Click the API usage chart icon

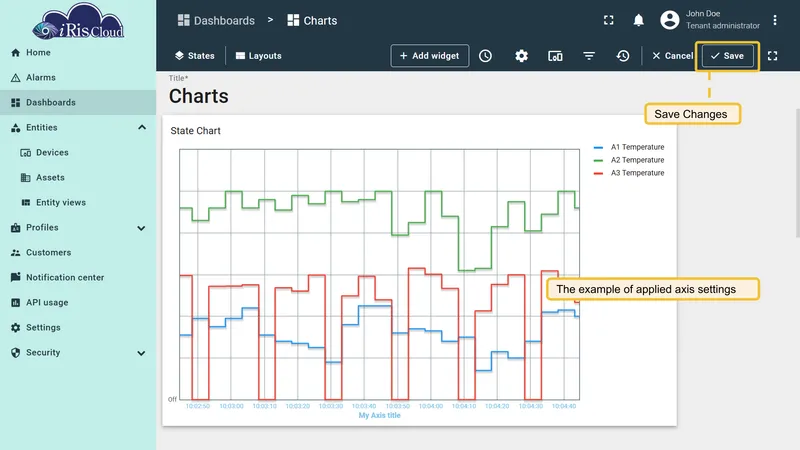click(15, 303)
